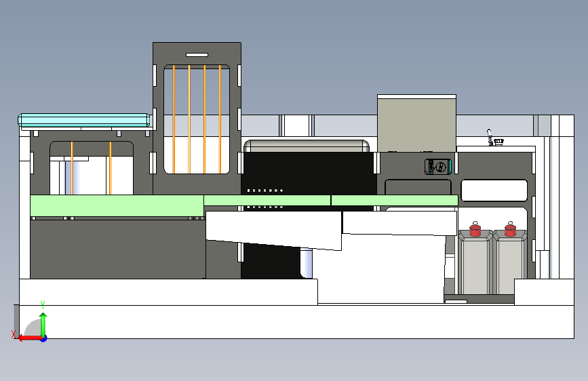Click the green Y axis arrow of the triad
This screenshot has height=381, width=588.
pyautogui.click(x=43, y=323)
